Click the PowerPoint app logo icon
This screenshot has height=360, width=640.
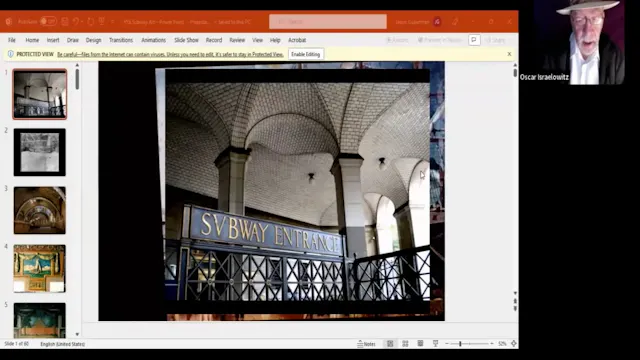tap(9, 21)
